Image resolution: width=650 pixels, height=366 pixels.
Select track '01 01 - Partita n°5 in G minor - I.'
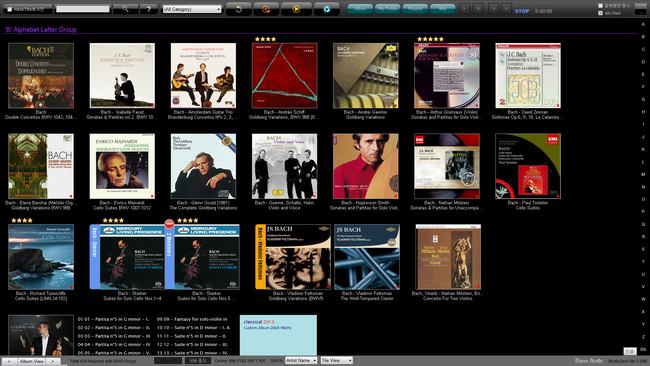click(113, 319)
